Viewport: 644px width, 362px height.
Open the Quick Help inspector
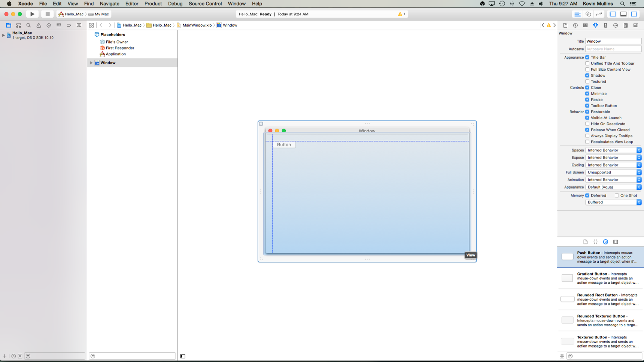(575, 25)
